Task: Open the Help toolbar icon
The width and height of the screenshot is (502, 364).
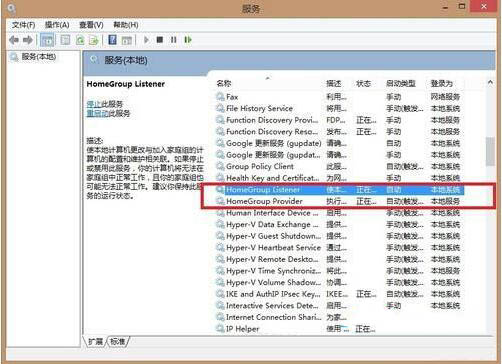Action: (112, 40)
